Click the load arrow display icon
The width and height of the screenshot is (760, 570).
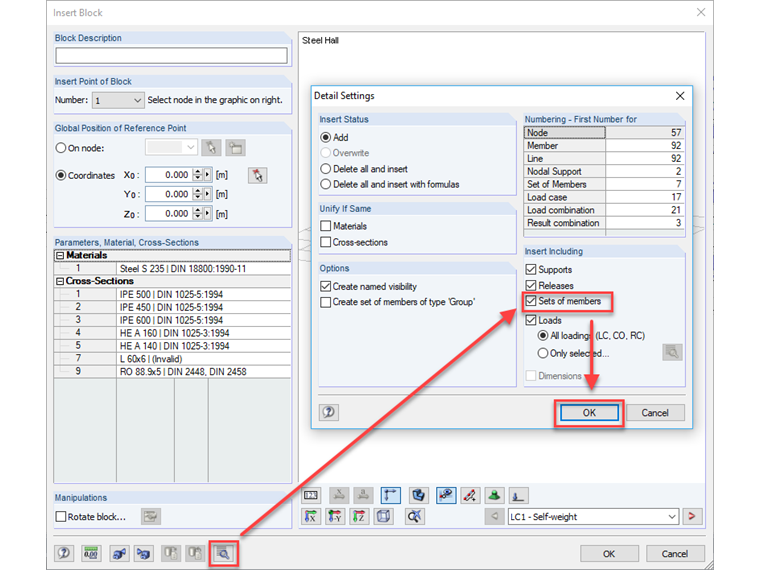click(x=518, y=495)
